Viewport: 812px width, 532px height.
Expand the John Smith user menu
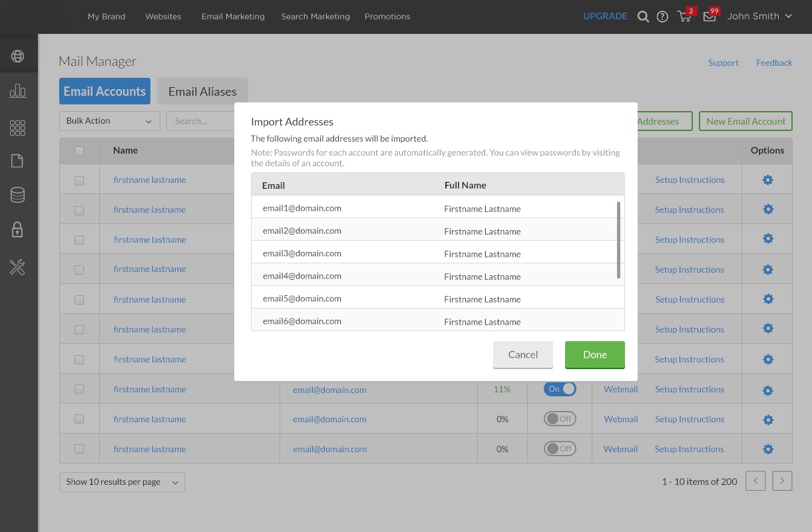(x=759, y=17)
